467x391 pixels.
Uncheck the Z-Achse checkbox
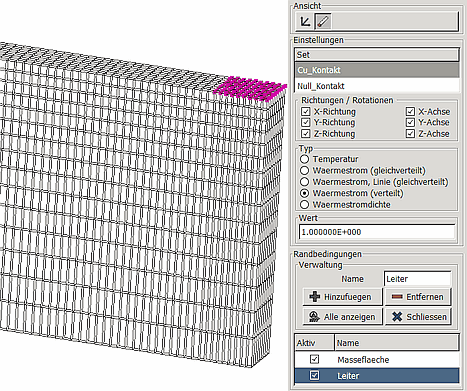click(x=410, y=134)
